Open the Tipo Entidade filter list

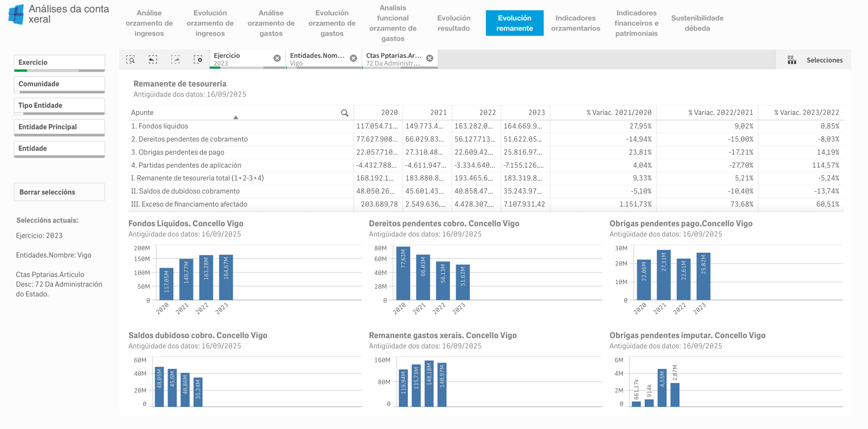[x=59, y=106]
